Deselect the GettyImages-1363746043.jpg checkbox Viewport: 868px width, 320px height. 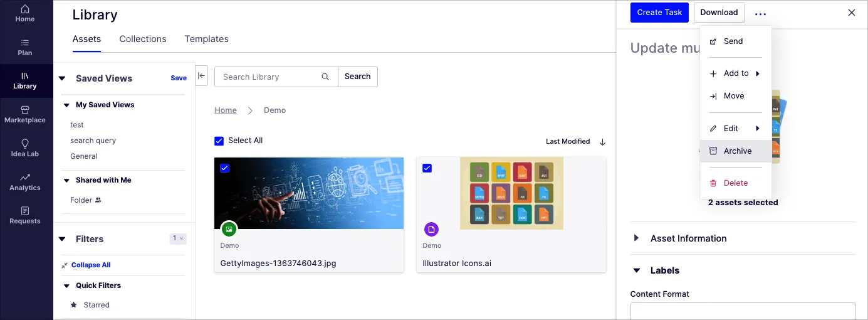[x=225, y=168]
